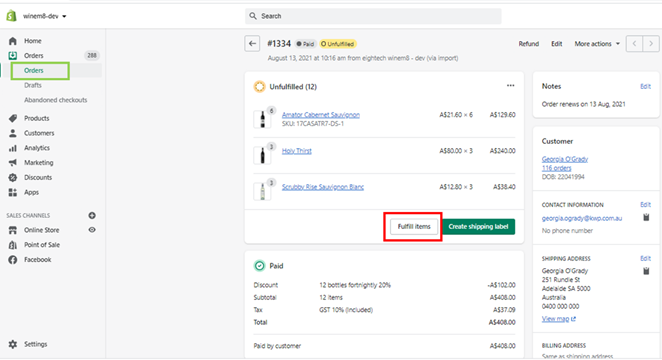Go back with the arrow button
This screenshot has width=662, height=360.
[x=252, y=43]
